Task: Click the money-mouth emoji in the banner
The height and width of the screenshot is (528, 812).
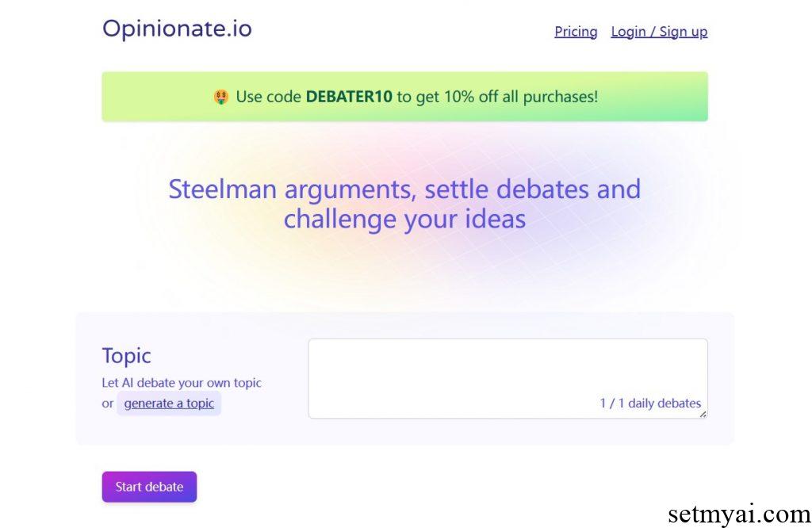Action: point(221,97)
